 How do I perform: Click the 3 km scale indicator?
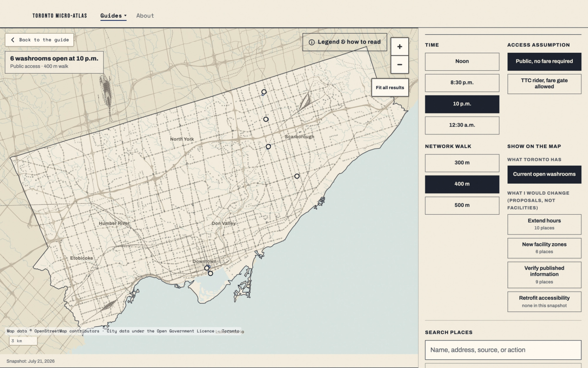point(23,341)
